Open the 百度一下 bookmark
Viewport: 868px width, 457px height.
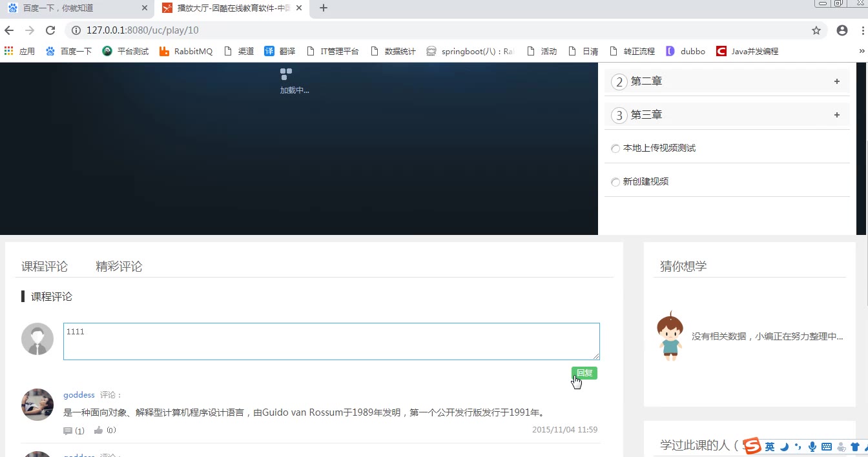pyautogui.click(x=68, y=51)
